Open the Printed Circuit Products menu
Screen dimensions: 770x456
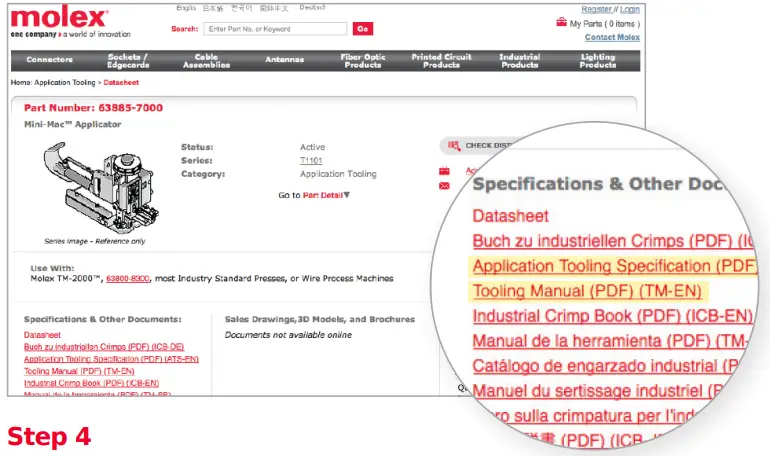coord(441,61)
